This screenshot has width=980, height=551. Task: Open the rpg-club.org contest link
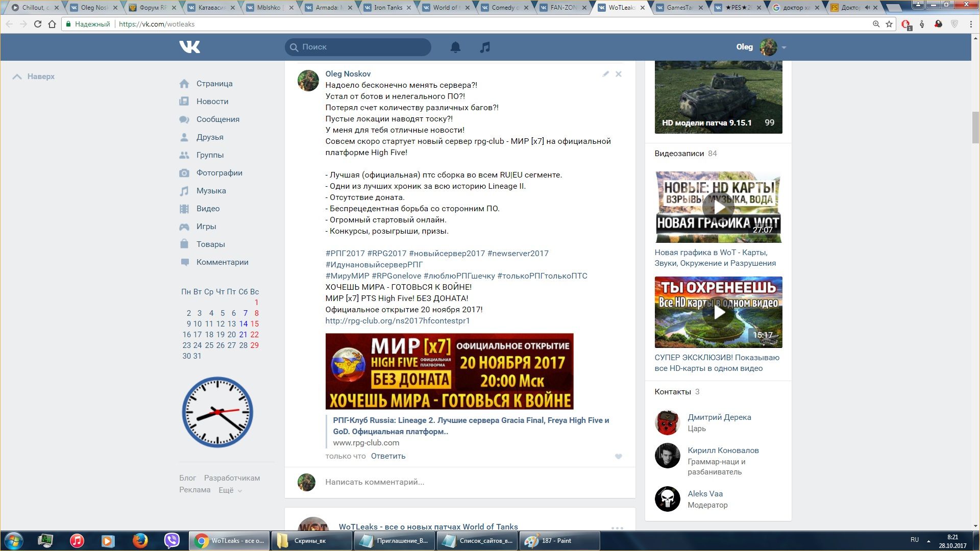(397, 321)
